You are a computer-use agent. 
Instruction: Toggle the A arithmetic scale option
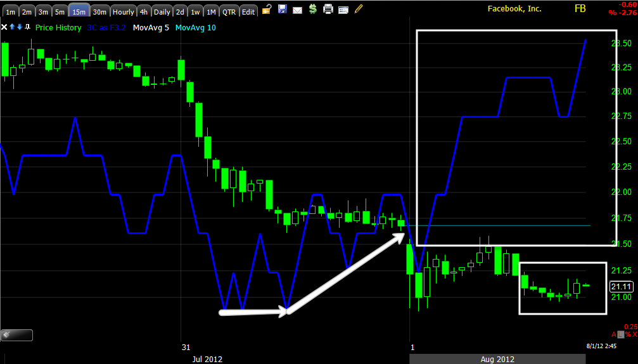pyautogui.click(x=614, y=334)
